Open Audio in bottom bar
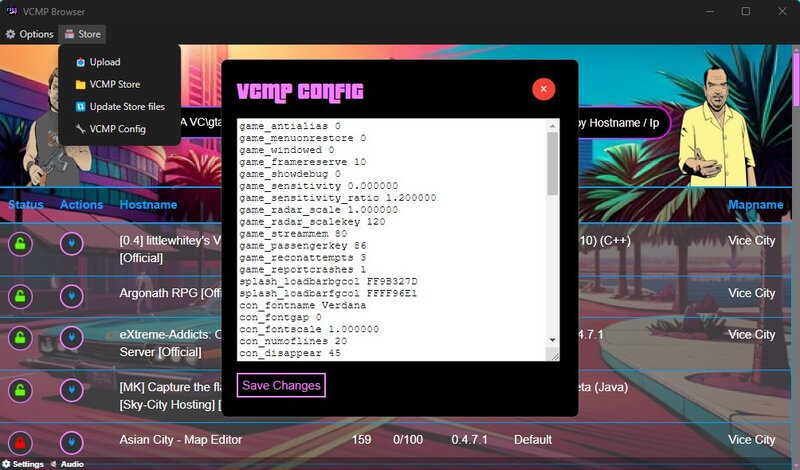Viewport: 800px width, 470px height. coord(67,464)
